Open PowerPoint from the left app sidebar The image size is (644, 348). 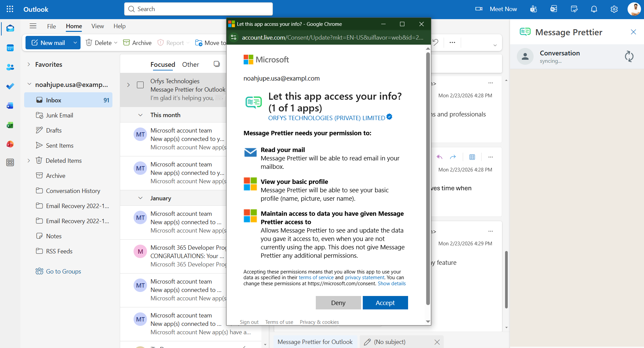[10, 144]
